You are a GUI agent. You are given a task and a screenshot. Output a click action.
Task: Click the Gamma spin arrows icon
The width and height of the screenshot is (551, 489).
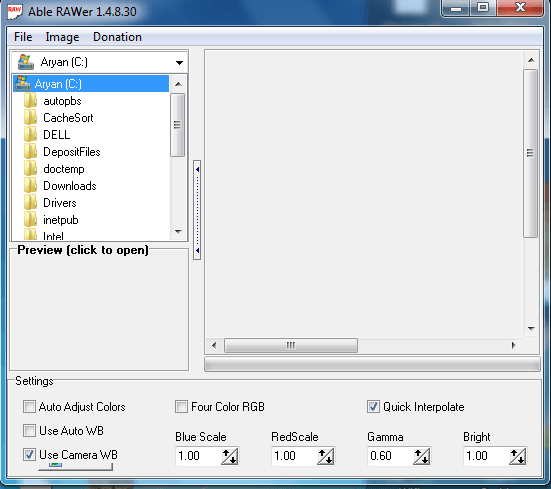coord(422,456)
